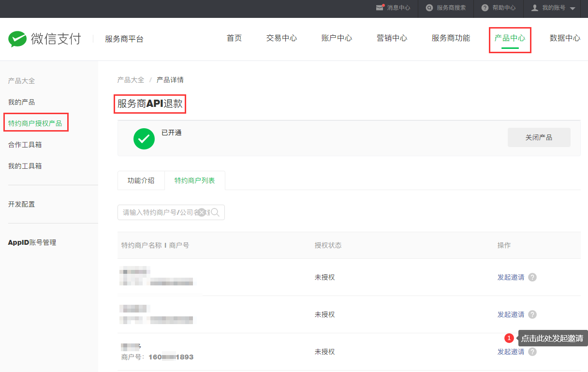Expand the 我的账号 dropdown arrow
Viewport: 588px width, 372px height.
pos(573,8)
